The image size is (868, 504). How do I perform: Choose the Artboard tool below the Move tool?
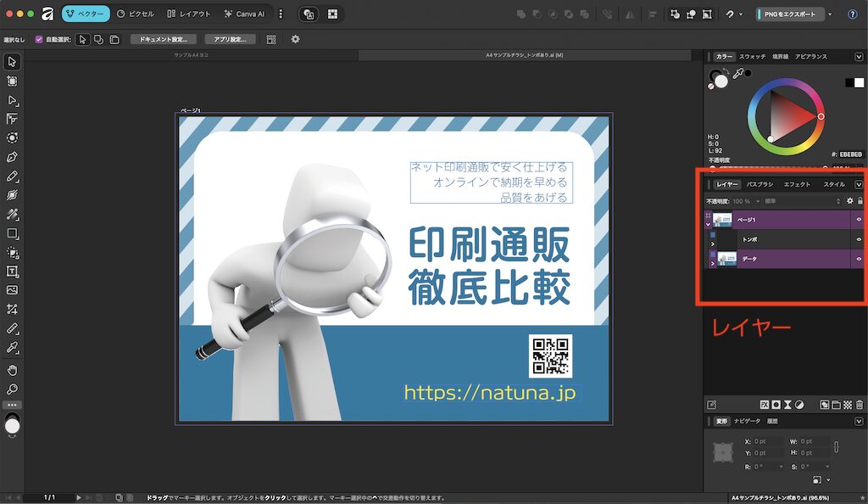13,81
